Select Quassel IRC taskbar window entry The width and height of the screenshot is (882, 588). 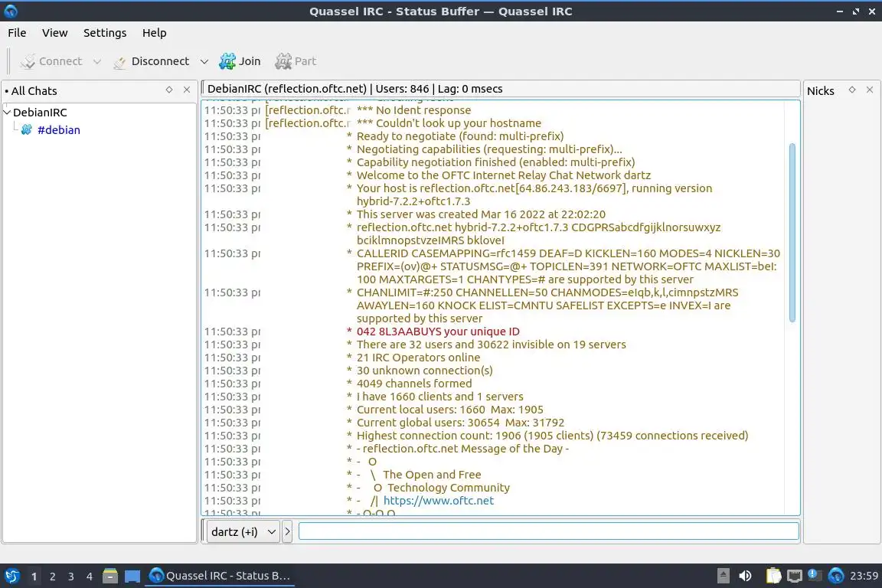coord(220,576)
